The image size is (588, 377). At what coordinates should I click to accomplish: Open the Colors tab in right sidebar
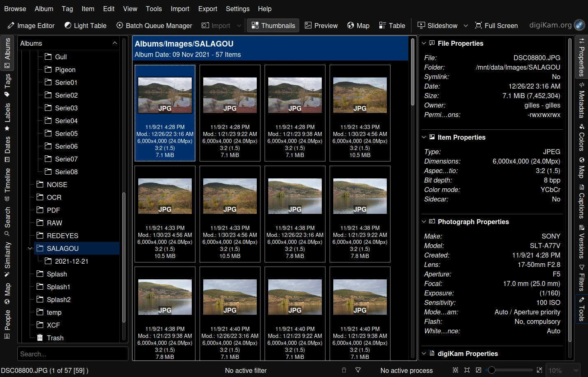point(581,137)
